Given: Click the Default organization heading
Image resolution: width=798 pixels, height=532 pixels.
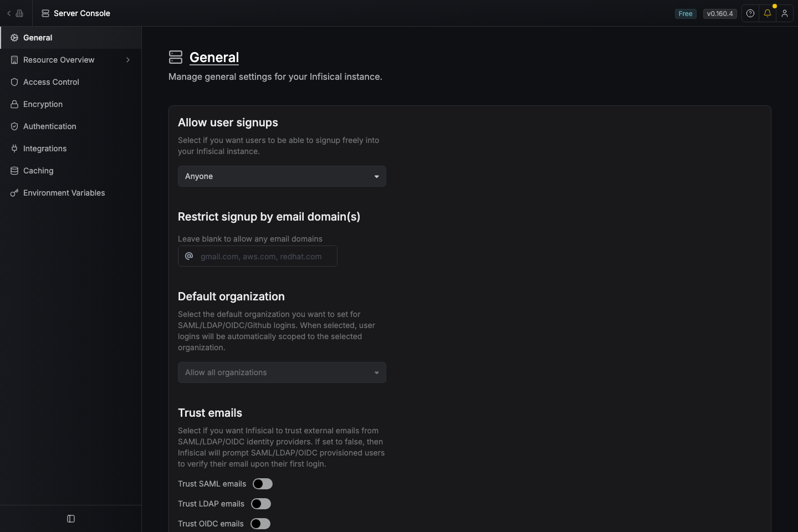Looking at the screenshot, I should (231, 296).
